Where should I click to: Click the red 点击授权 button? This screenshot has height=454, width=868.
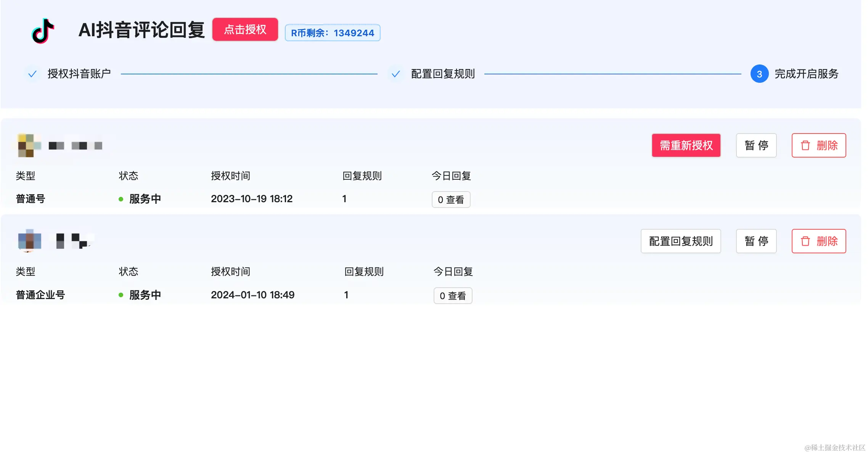245,29
